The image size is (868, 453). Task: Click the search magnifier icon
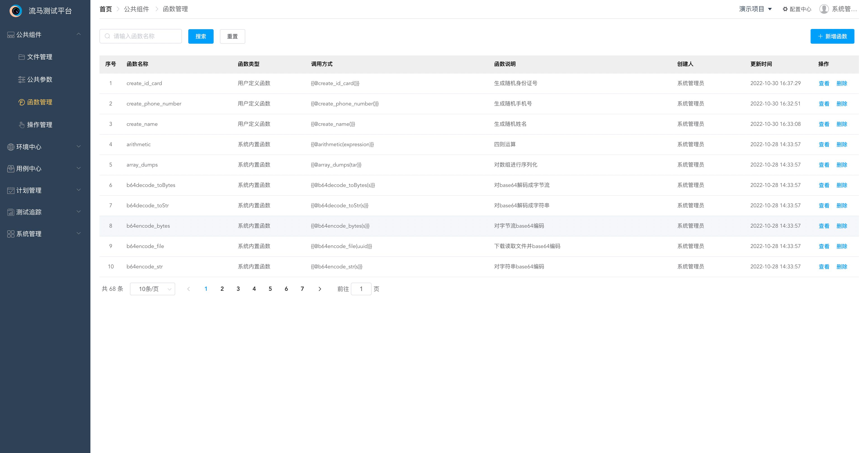107,36
